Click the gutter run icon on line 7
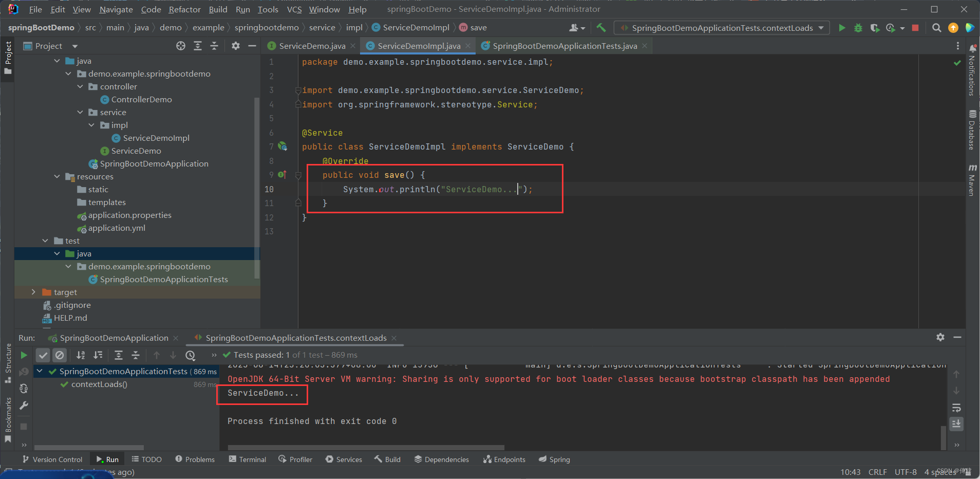The height and width of the screenshot is (479, 980). [x=282, y=146]
